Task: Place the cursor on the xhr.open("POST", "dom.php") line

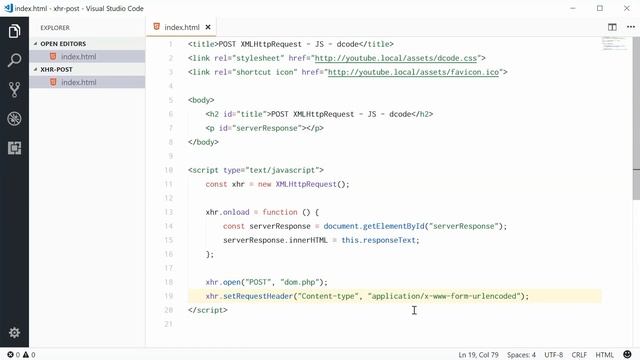Action: click(x=266, y=282)
